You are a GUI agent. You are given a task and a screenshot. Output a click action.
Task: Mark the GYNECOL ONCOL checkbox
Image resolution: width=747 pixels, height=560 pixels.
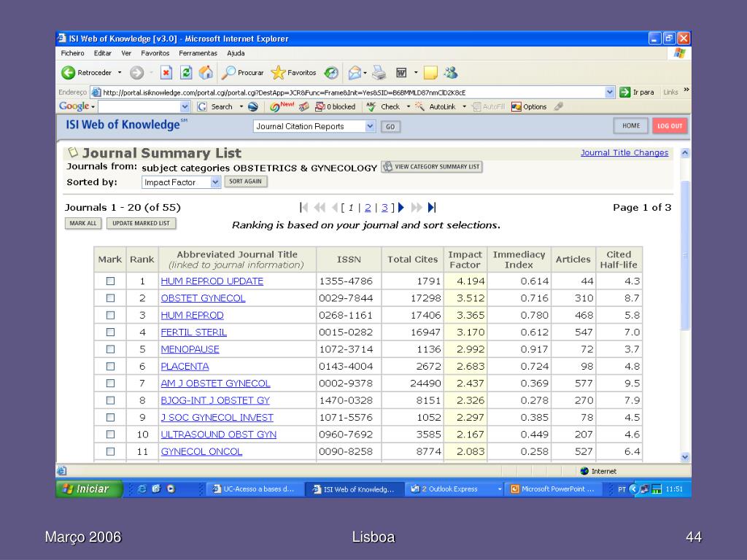[x=111, y=451]
